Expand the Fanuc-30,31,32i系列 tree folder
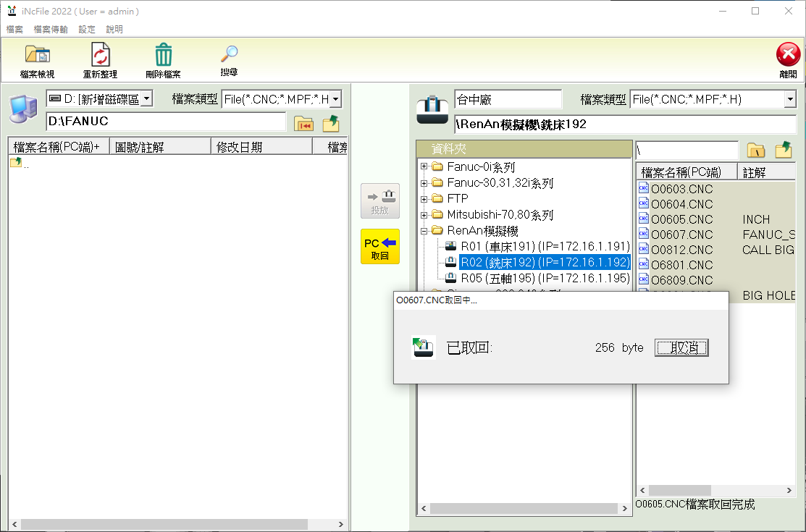The width and height of the screenshot is (806, 532). tap(424, 183)
